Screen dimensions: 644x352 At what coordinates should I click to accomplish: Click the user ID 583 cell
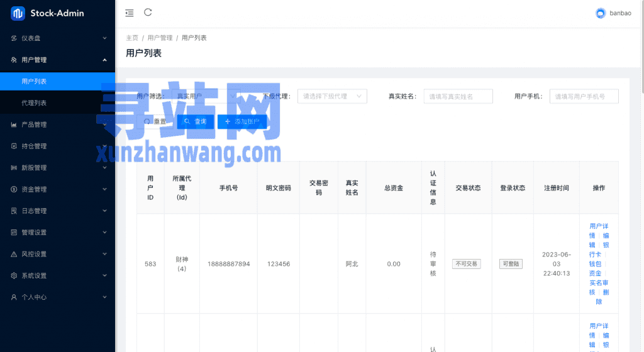(150, 264)
